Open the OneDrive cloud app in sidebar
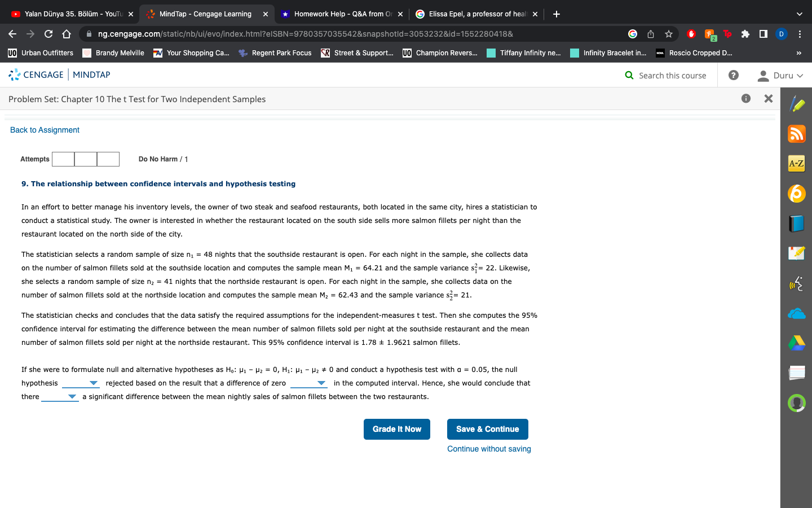Screen dimensions: 812x508 coord(797,314)
